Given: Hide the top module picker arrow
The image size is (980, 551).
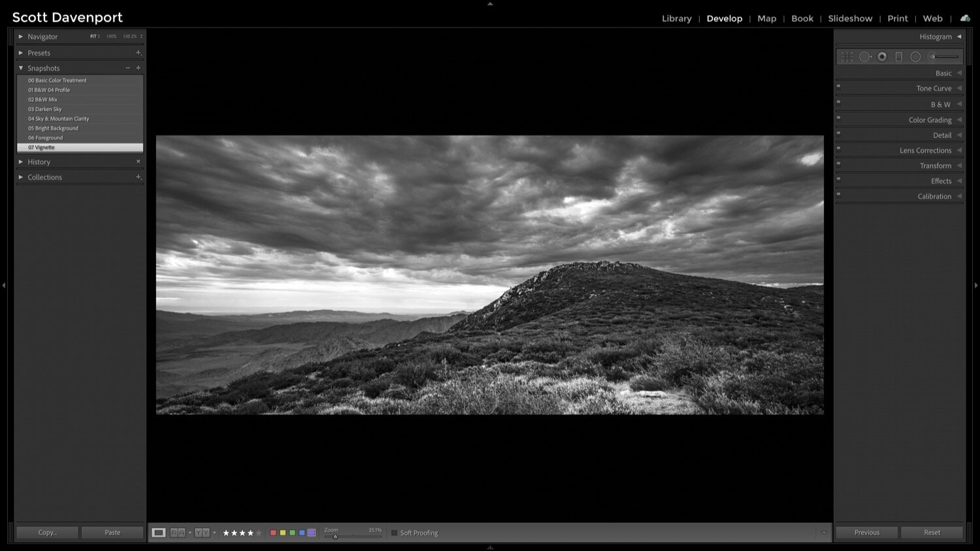Looking at the screenshot, I should (x=490, y=3).
